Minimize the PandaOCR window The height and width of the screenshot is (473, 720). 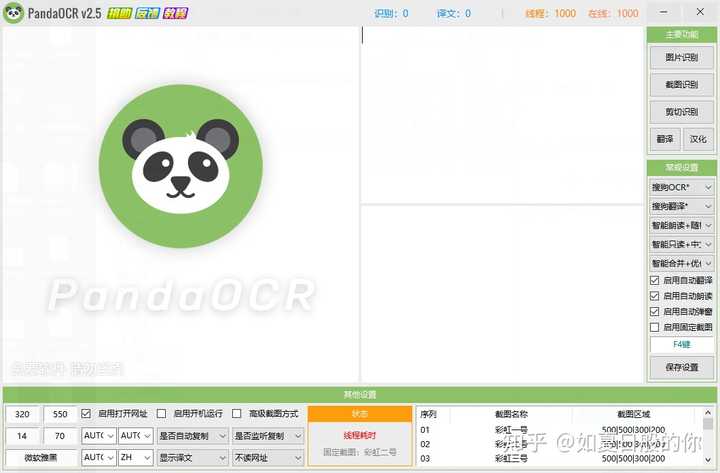[664, 12]
